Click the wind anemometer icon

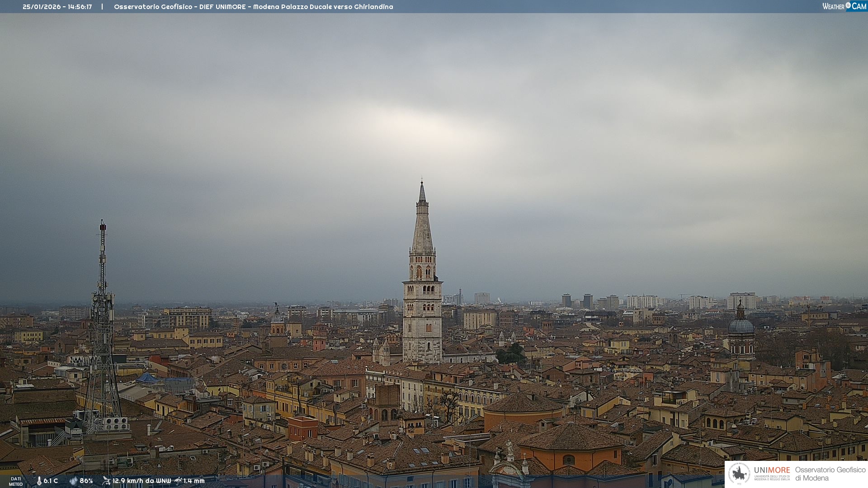106,481
